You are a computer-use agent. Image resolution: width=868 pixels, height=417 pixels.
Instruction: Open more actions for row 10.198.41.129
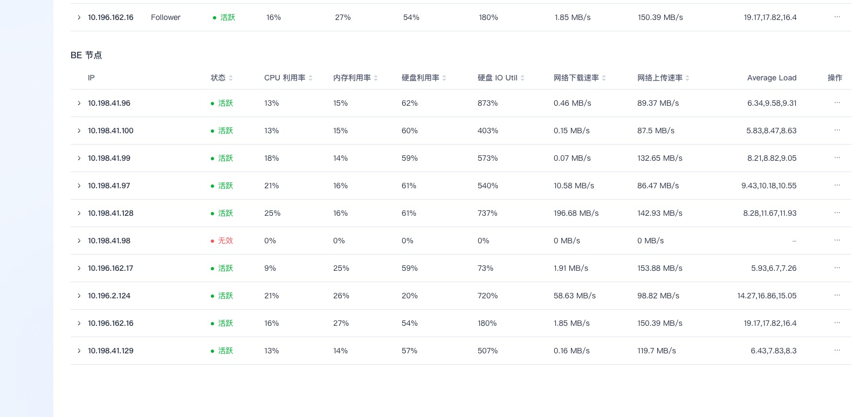click(x=837, y=350)
